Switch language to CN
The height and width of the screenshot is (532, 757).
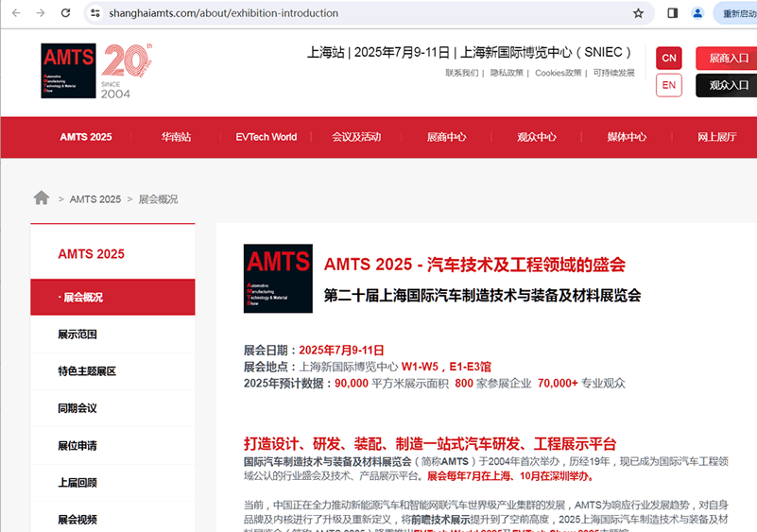(669, 59)
